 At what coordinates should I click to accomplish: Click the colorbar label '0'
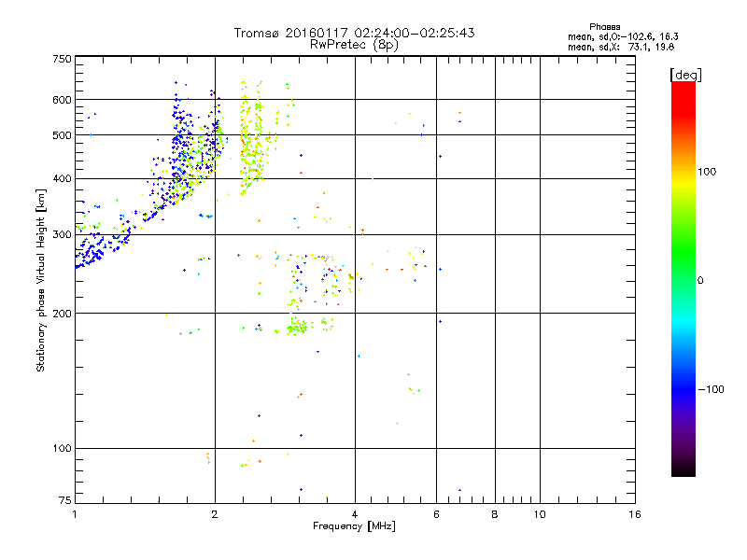click(x=700, y=281)
